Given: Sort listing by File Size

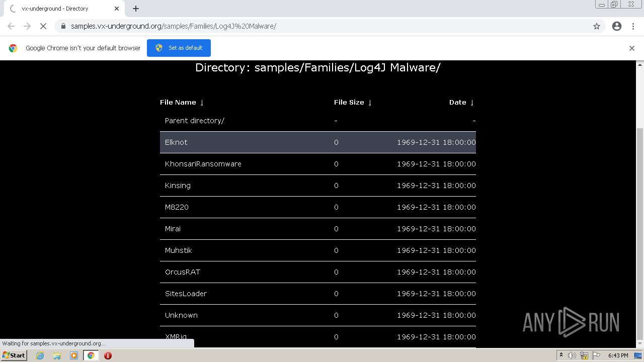Looking at the screenshot, I should pos(353,102).
